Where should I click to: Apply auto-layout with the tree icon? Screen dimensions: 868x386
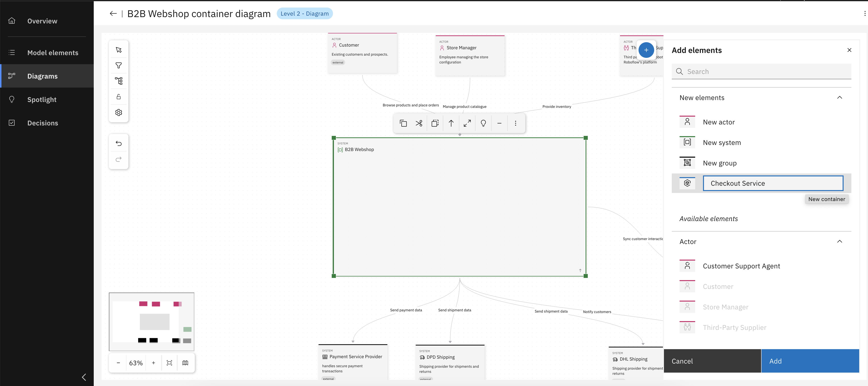[119, 81]
